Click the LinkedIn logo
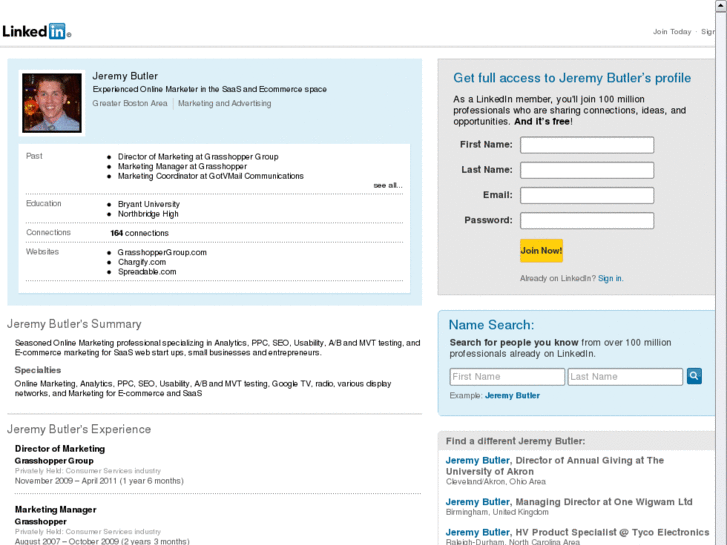 click(36, 31)
